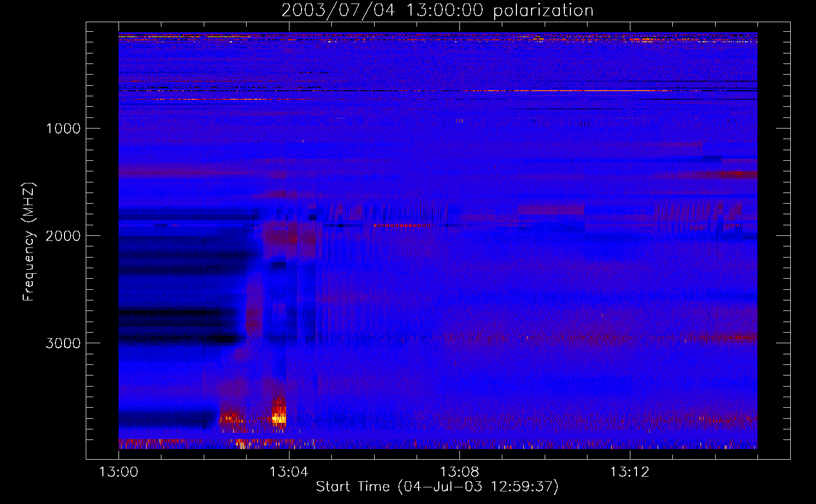Click the 1000 frequency tick label
The height and width of the screenshot is (504, 816).
[63, 128]
